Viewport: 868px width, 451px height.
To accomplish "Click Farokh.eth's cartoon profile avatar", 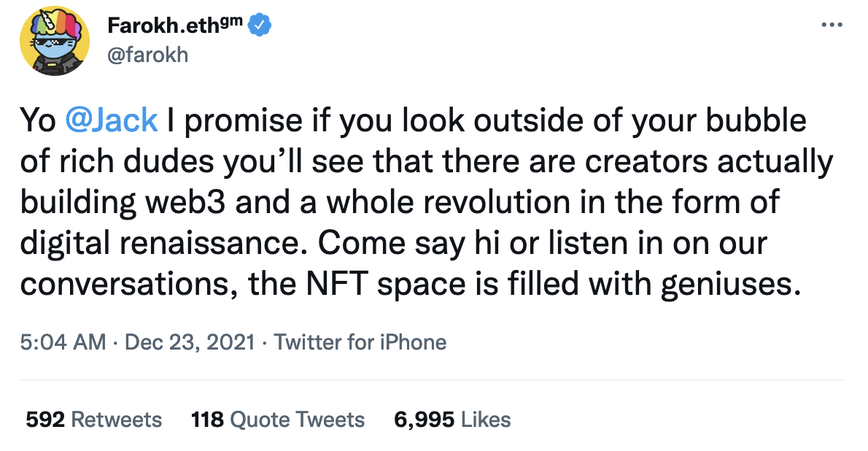I will pos(55,42).
